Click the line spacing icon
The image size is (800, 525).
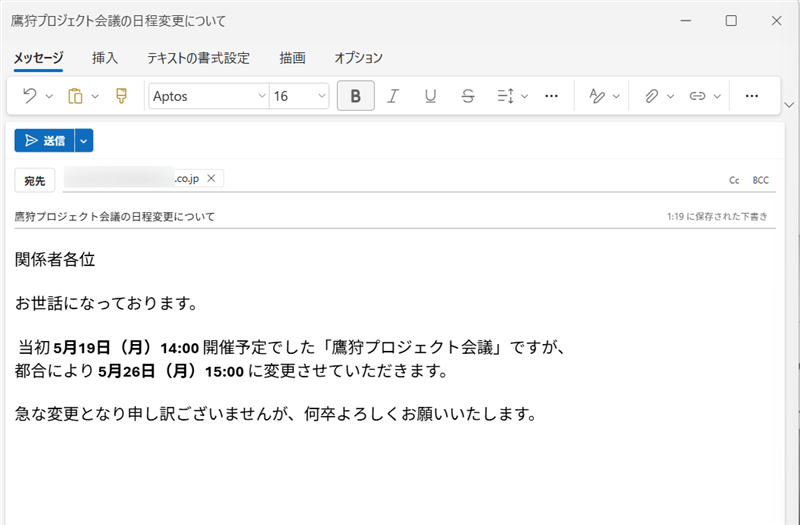click(x=505, y=96)
